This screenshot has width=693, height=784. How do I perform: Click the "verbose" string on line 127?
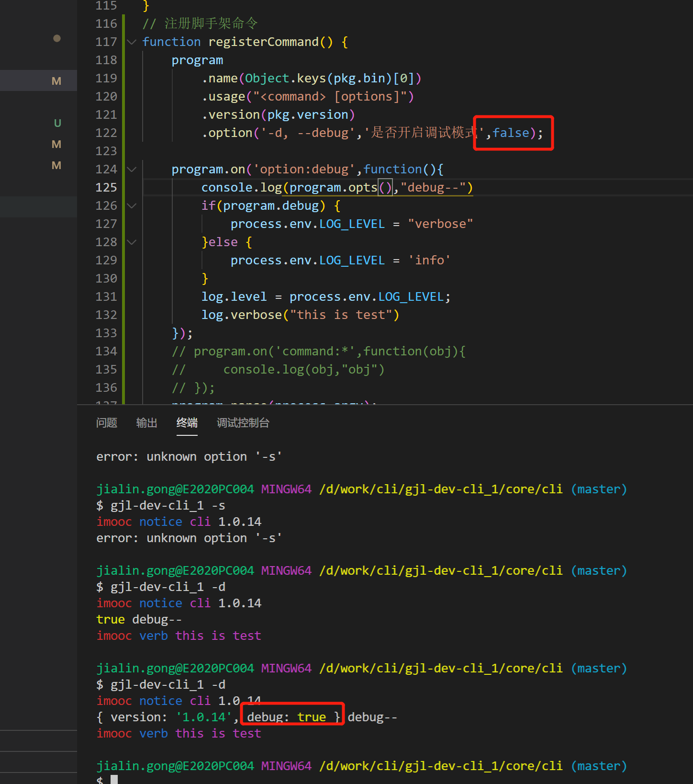(x=441, y=224)
